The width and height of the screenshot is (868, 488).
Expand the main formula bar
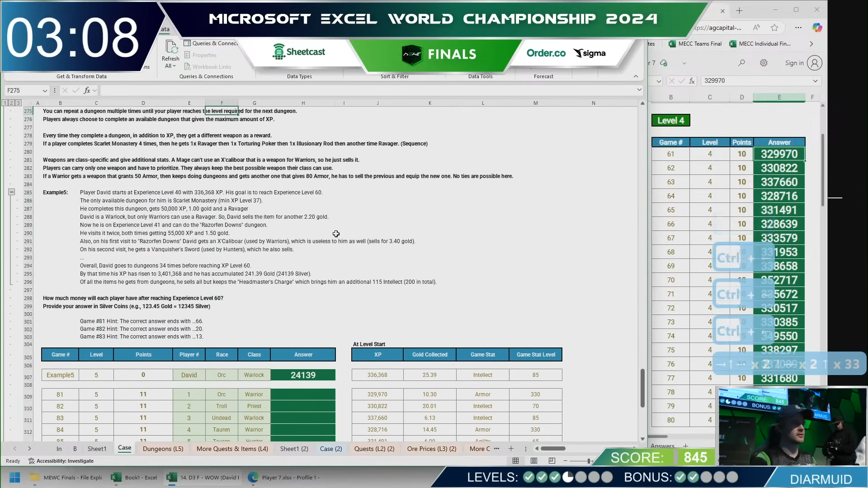click(x=639, y=90)
